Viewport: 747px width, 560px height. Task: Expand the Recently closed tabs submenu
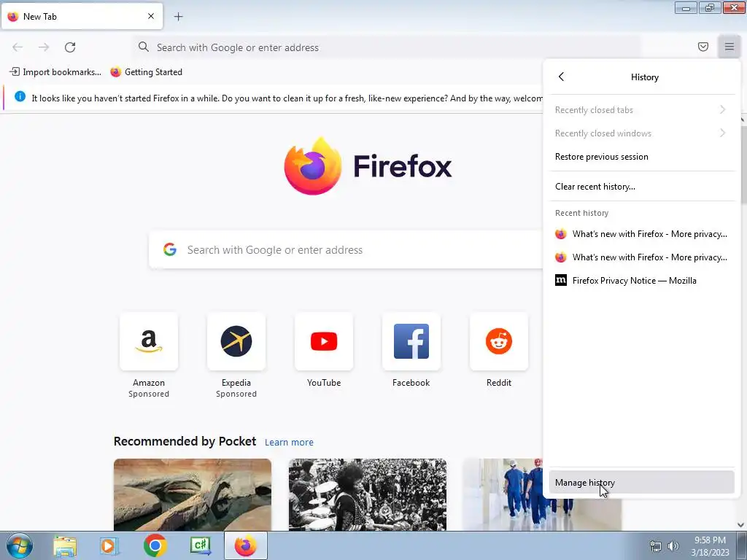coord(642,110)
